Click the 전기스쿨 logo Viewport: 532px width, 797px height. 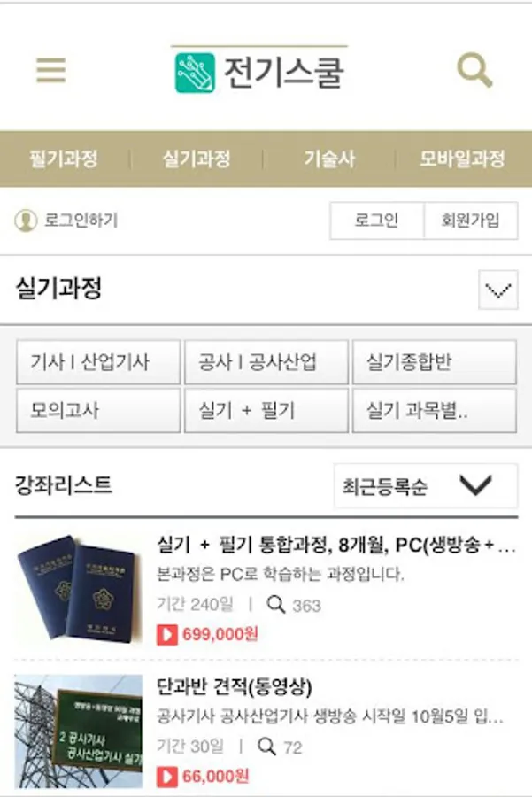pyautogui.click(x=259, y=72)
